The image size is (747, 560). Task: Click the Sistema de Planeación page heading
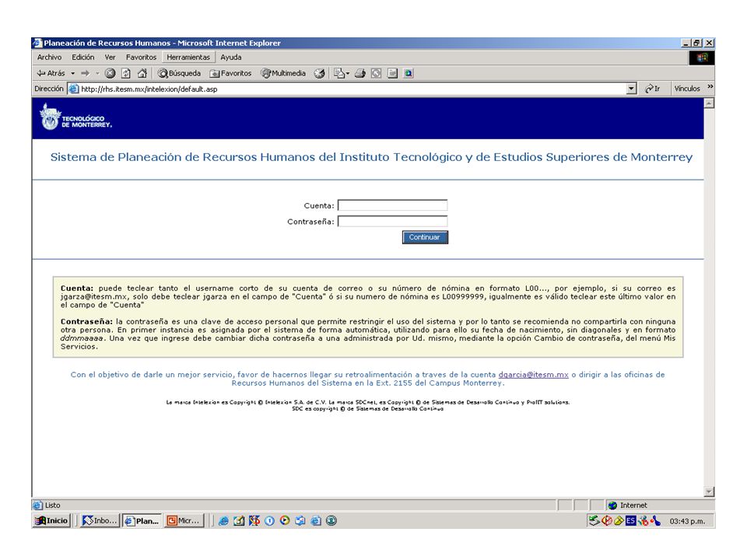pos(372,157)
